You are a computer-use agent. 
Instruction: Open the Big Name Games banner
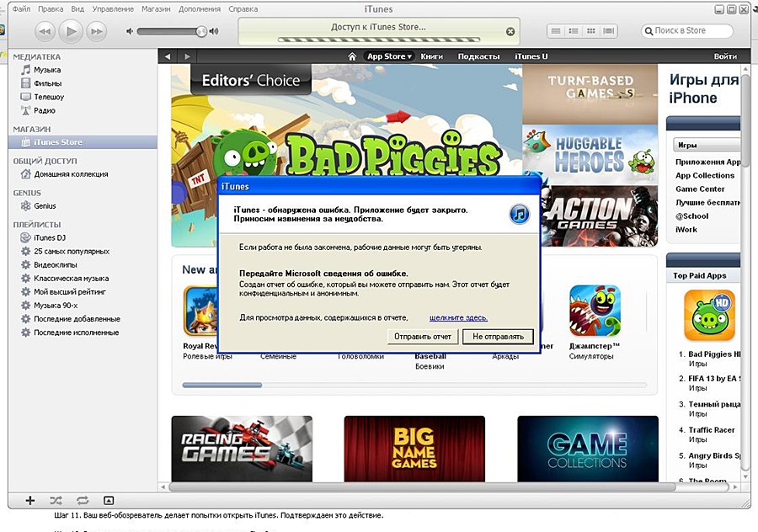tap(414, 449)
